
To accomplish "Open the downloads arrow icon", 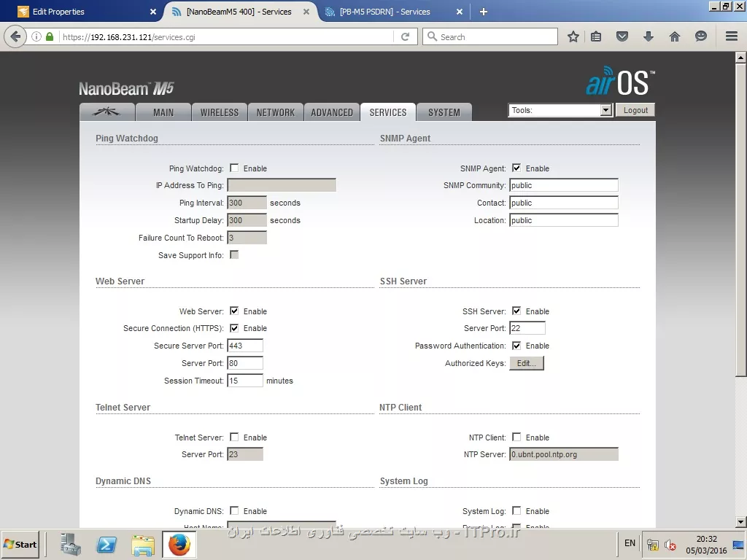I will coord(649,36).
